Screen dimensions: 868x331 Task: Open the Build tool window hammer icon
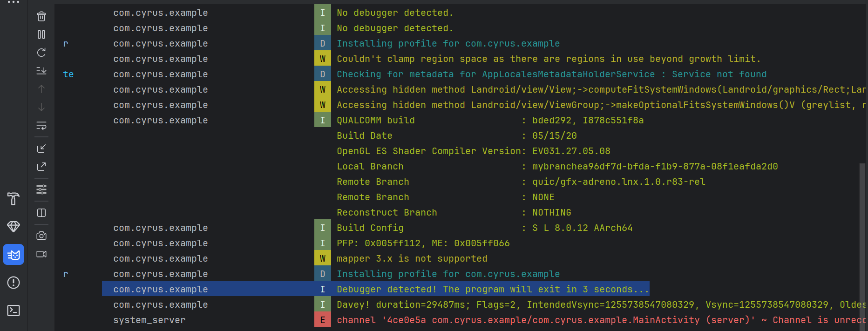[x=14, y=199]
